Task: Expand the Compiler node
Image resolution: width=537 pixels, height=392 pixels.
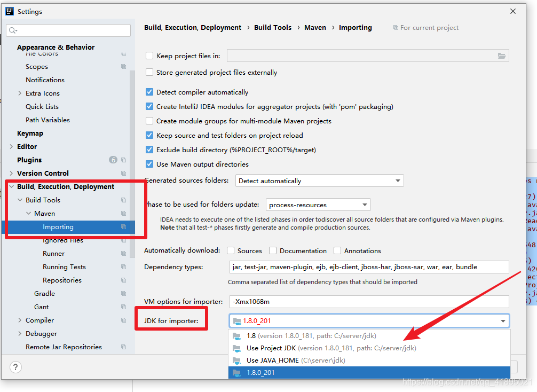Action: pyautogui.click(x=20, y=320)
